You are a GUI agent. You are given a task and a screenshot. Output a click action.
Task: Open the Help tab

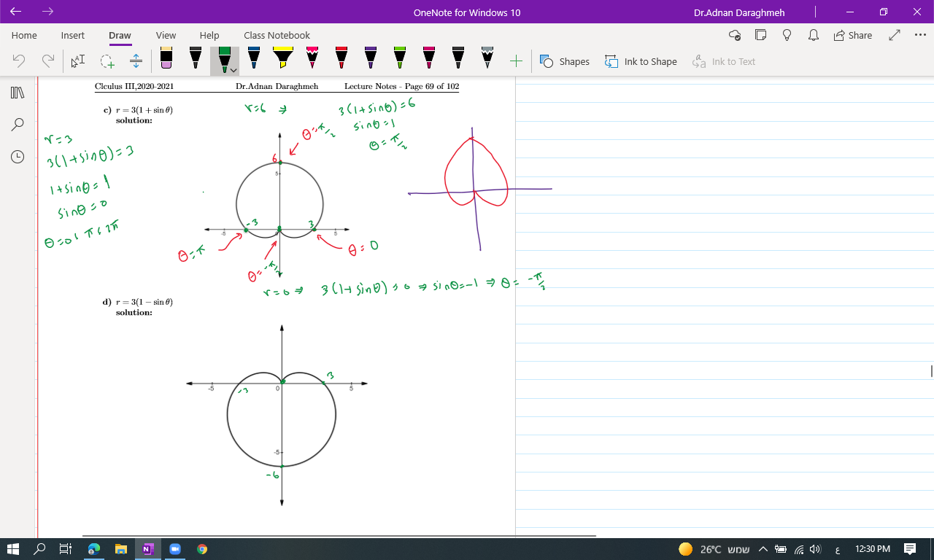[x=209, y=35]
